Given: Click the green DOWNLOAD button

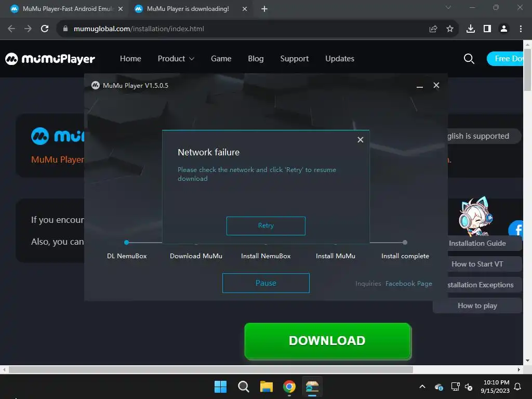Looking at the screenshot, I should 327,341.
